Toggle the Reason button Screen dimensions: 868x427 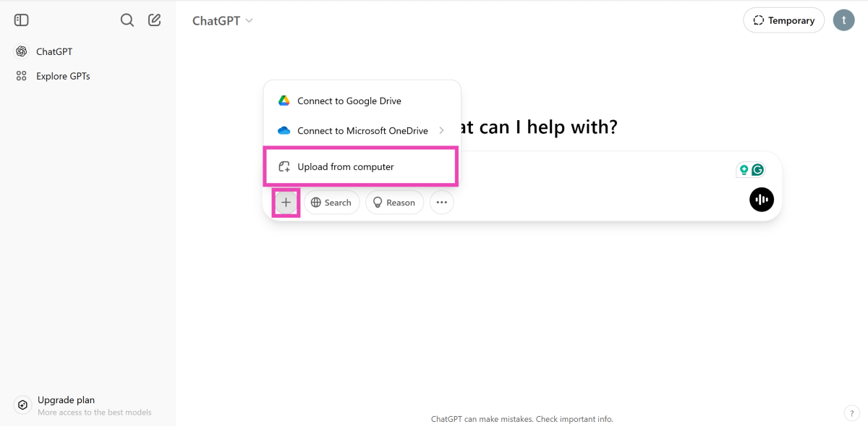[395, 203]
